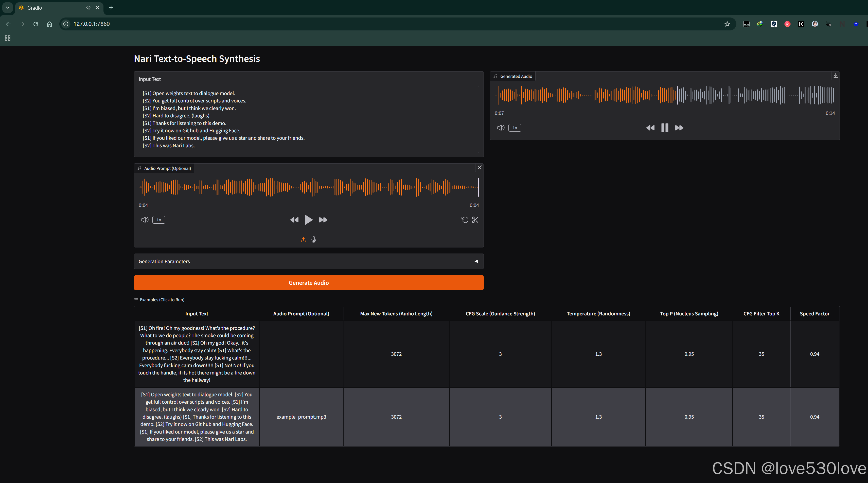Remove the audio prompt clip
The height and width of the screenshot is (483, 868).
tap(480, 167)
